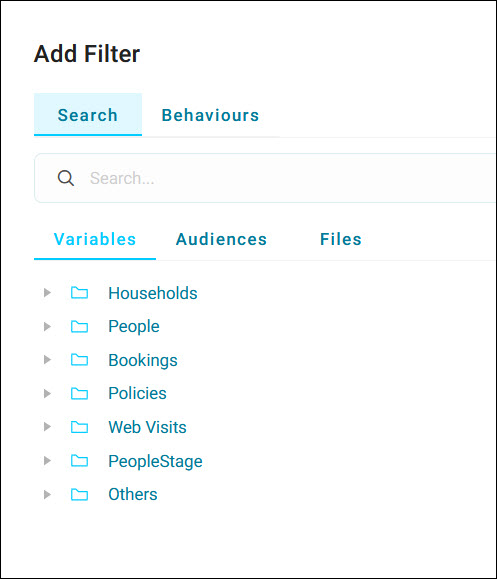Expand the Bookings tree arrow
This screenshot has width=497, height=579.
(x=47, y=360)
